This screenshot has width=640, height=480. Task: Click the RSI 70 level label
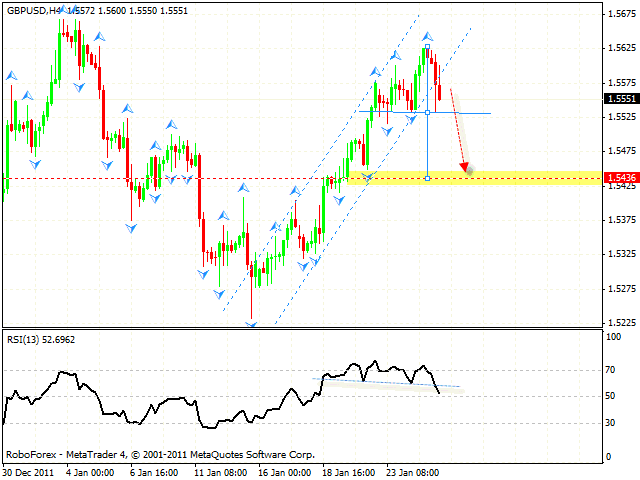[x=610, y=370]
